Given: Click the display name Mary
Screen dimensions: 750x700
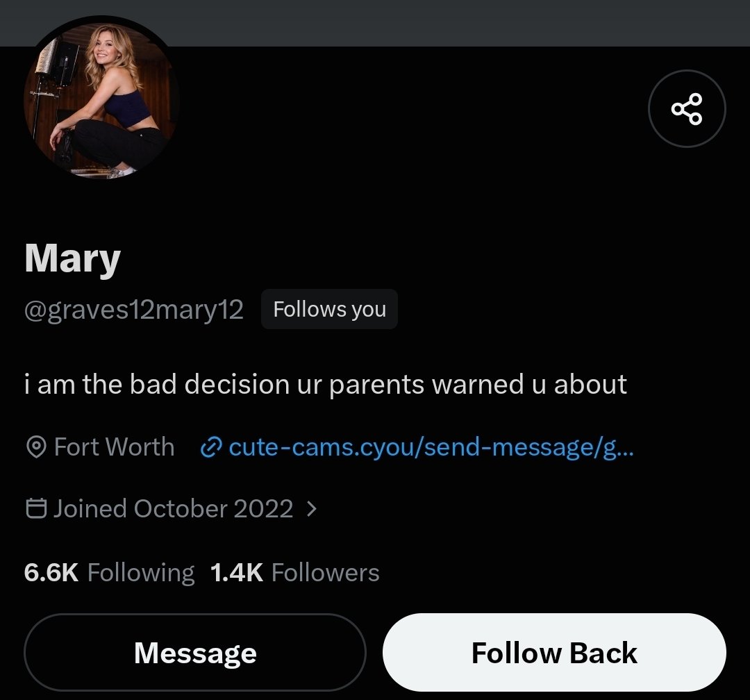Looking at the screenshot, I should click(72, 259).
